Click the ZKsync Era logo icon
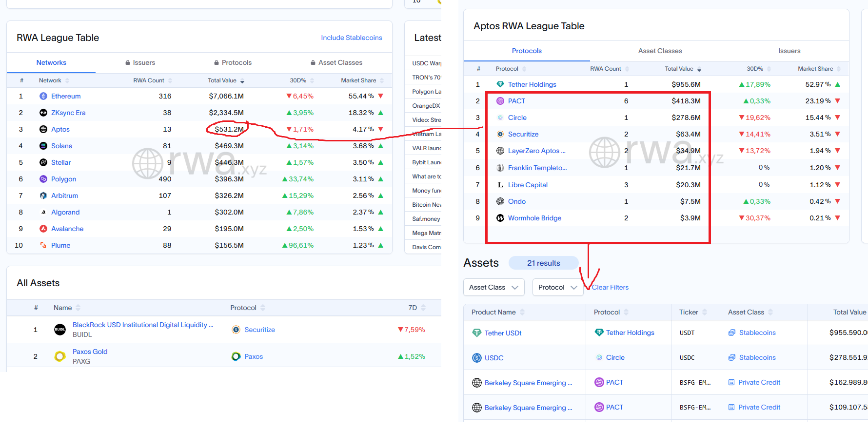The height and width of the screenshot is (431, 868). (x=43, y=113)
